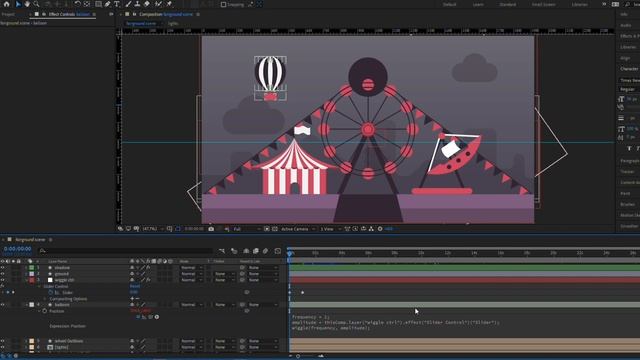Select the Hand tool

pos(27,4)
